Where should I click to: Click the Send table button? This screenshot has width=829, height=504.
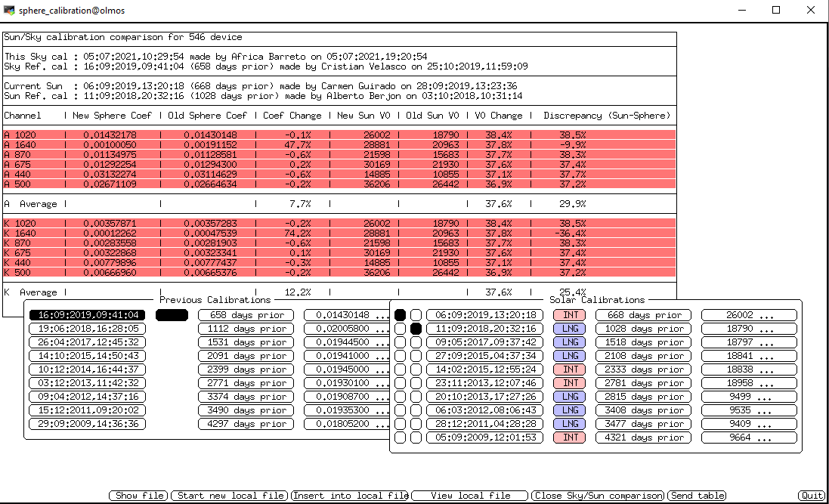pos(698,496)
